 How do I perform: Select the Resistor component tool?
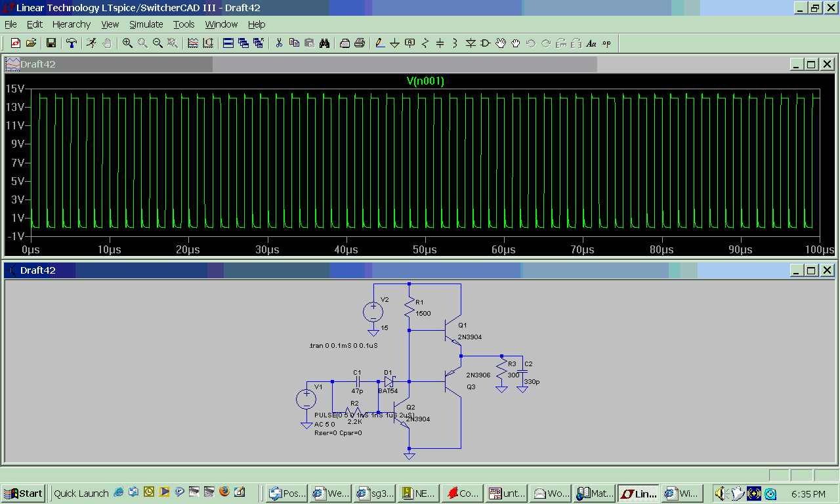(x=425, y=43)
